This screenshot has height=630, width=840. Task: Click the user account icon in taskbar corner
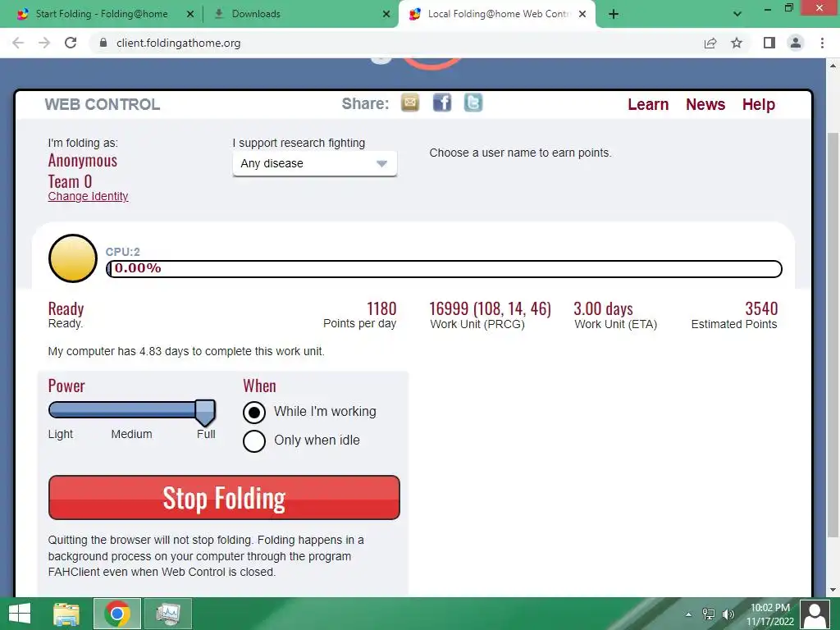[815, 614]
